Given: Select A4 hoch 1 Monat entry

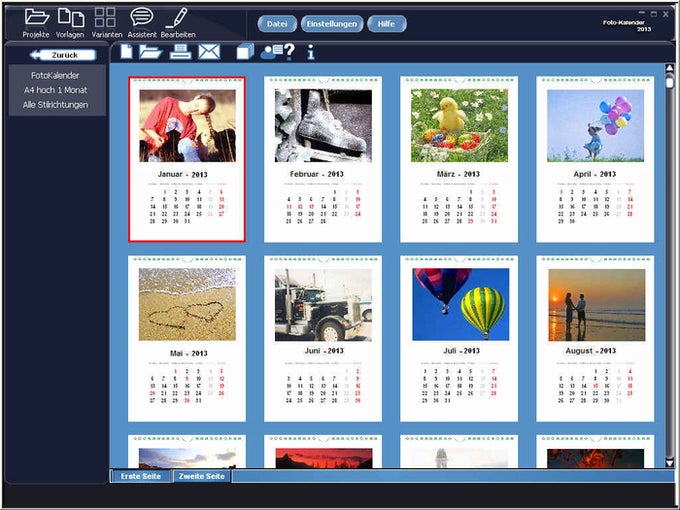Looking at the screenshot, I should [56, 90].
